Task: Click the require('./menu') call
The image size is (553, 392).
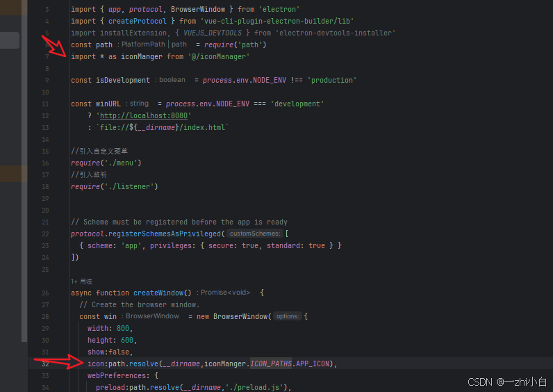Action: coord(106,163)
